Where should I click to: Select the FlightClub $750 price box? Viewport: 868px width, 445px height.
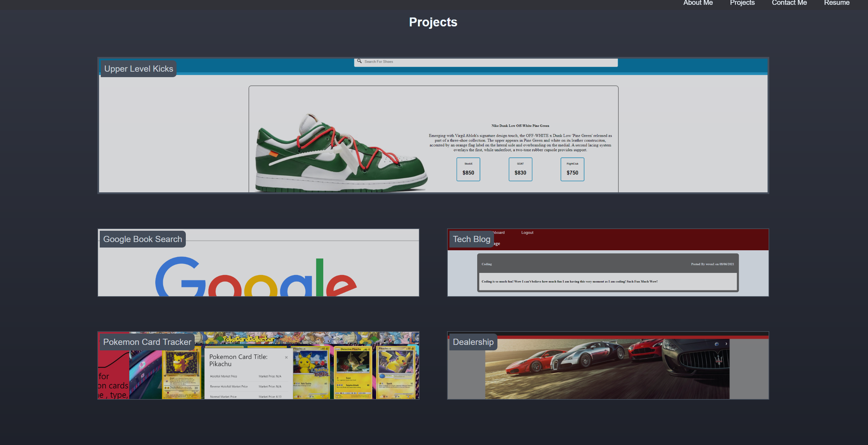[x=572, y=169]
